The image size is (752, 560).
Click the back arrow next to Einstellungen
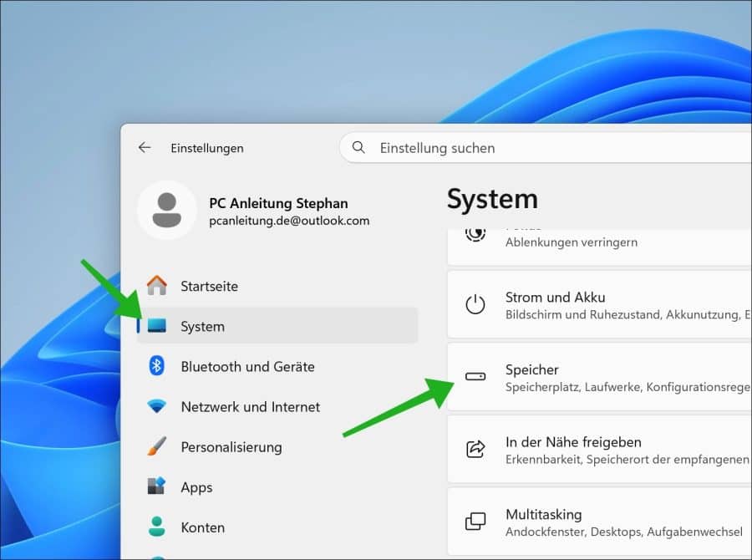pyautogui.click(x=145, y=147)
